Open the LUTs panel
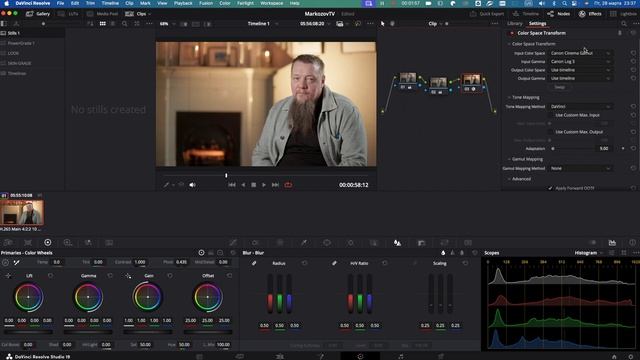 68,14
